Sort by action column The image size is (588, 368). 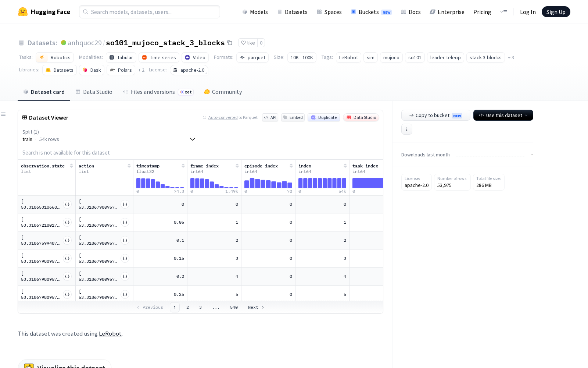(x=129, y=166)
